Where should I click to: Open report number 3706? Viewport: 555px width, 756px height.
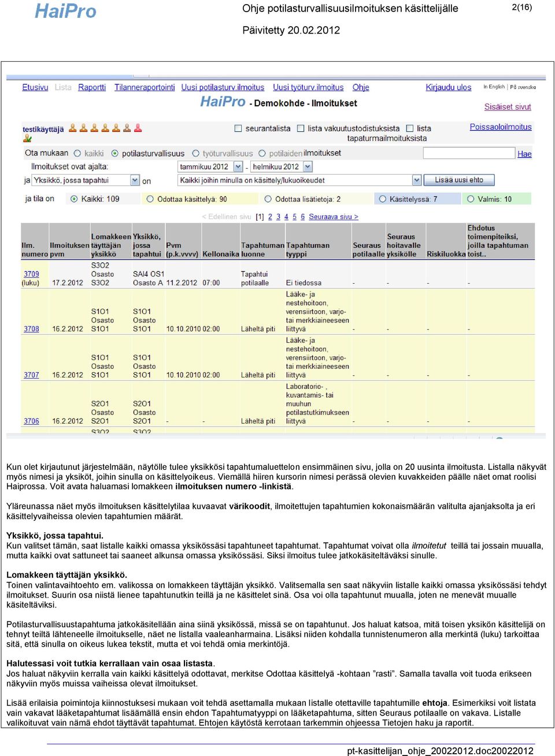click(31, 421)
